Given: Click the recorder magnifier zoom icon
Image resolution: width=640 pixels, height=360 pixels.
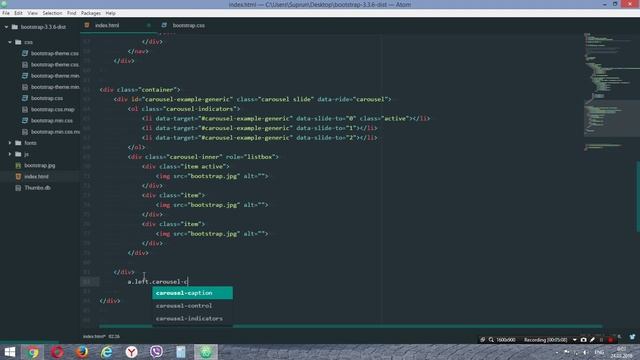Looking at the screenshot, I should (491, 340).
